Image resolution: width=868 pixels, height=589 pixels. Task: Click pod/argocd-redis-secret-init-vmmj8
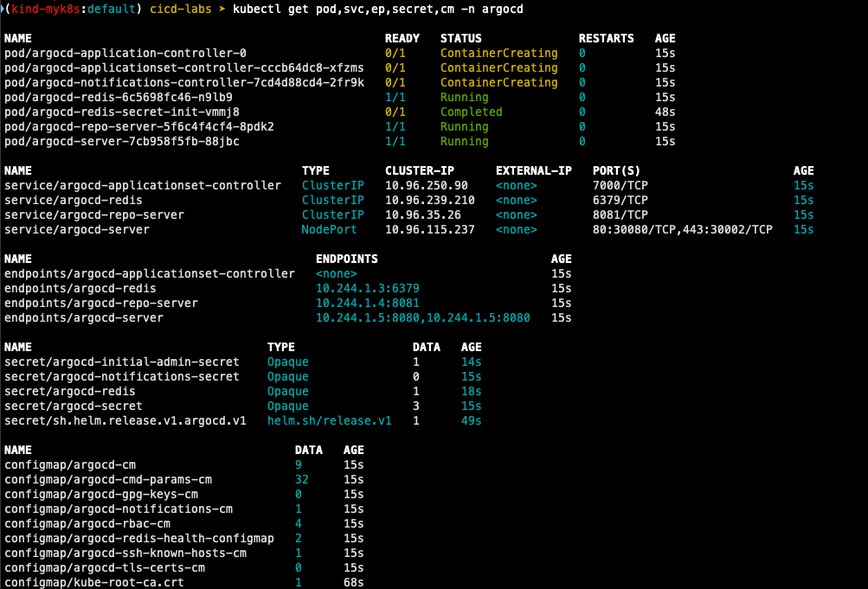tap(122, 112)
